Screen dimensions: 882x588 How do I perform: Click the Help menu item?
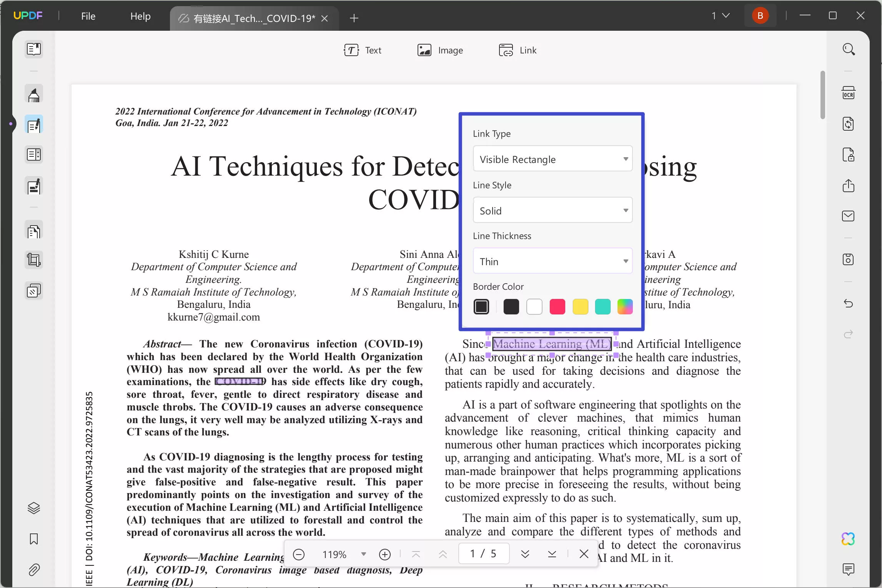click(x=140, y=15)
